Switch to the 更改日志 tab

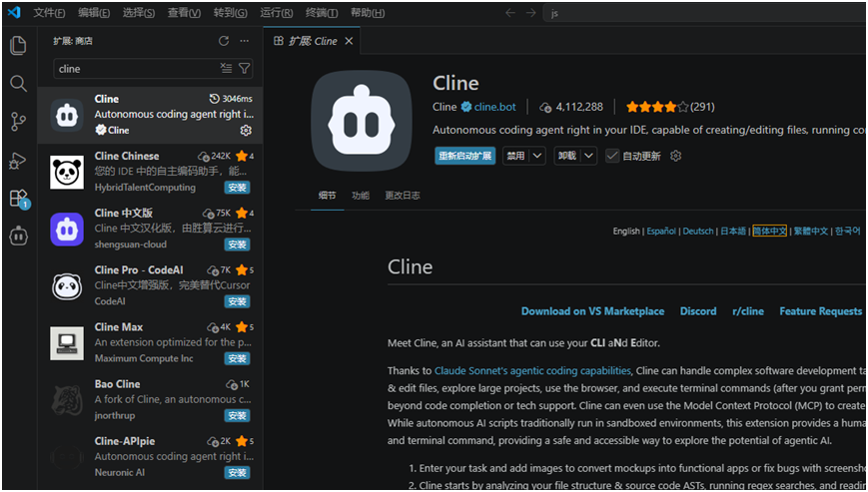click(x=403, y=196)
